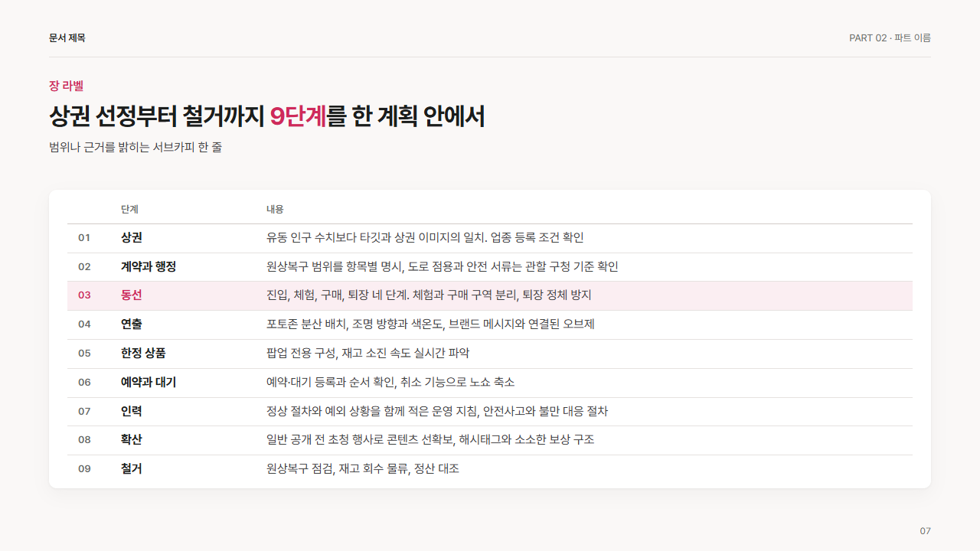The height and width of the screenshot is (551, 980).
Task: Click row number '02'
Action: point(84,267)
